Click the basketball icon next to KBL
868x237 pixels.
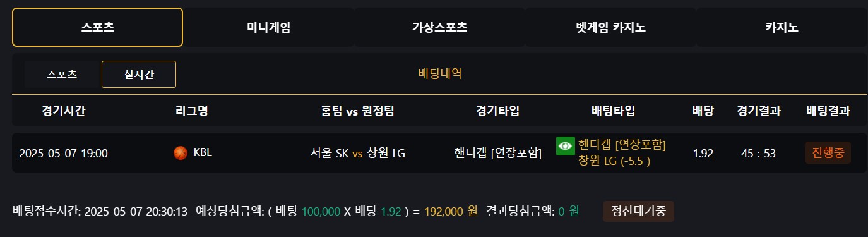(181, 152)
